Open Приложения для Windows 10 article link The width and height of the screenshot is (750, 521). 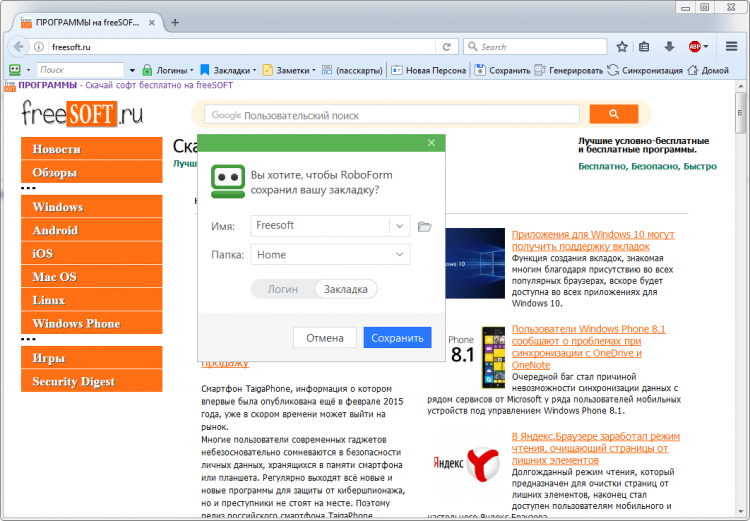pyautogui.click(x=593, y=241)
